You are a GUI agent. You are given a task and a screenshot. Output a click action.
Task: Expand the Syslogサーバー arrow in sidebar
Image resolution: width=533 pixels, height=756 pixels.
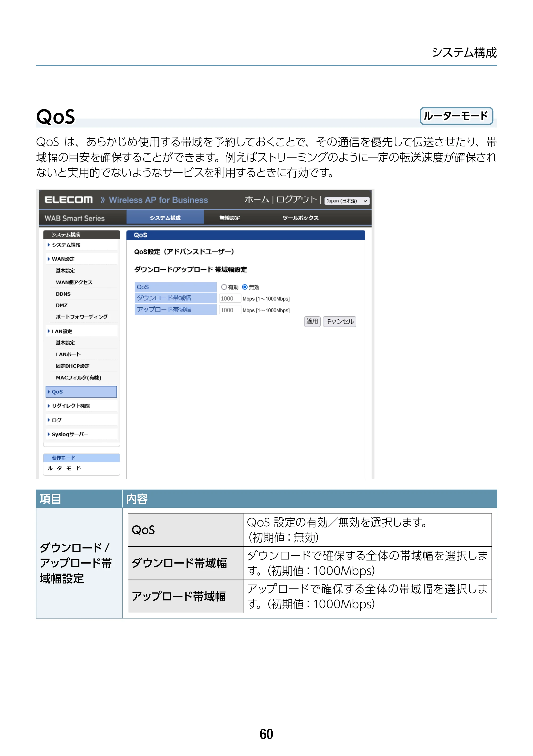pyautogui.click(x=49, y=434)
